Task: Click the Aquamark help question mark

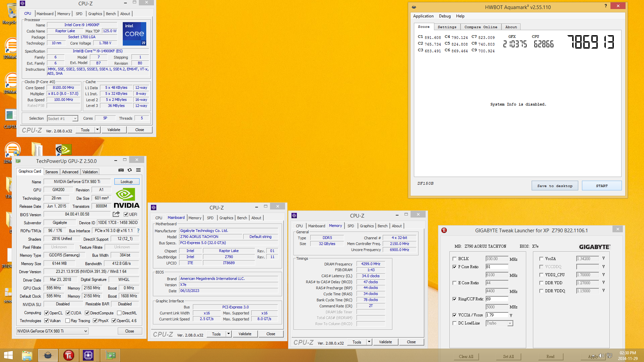Action: pos(606,6)
